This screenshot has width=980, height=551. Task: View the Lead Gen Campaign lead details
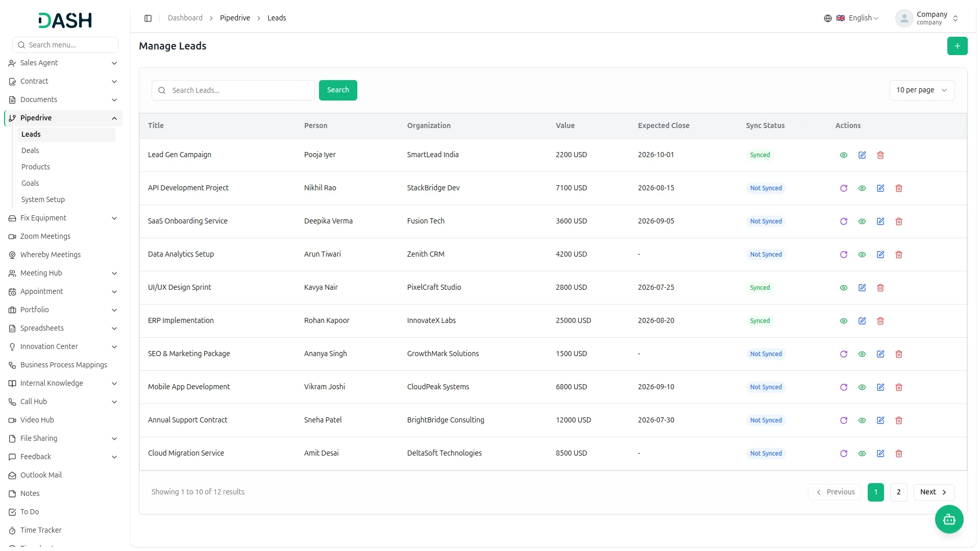point(844,155)
